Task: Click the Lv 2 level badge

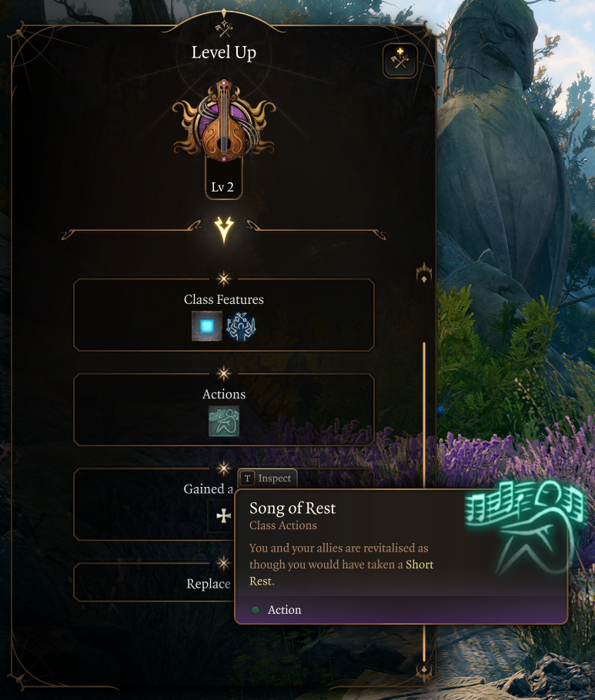Action: coord(223,187)
